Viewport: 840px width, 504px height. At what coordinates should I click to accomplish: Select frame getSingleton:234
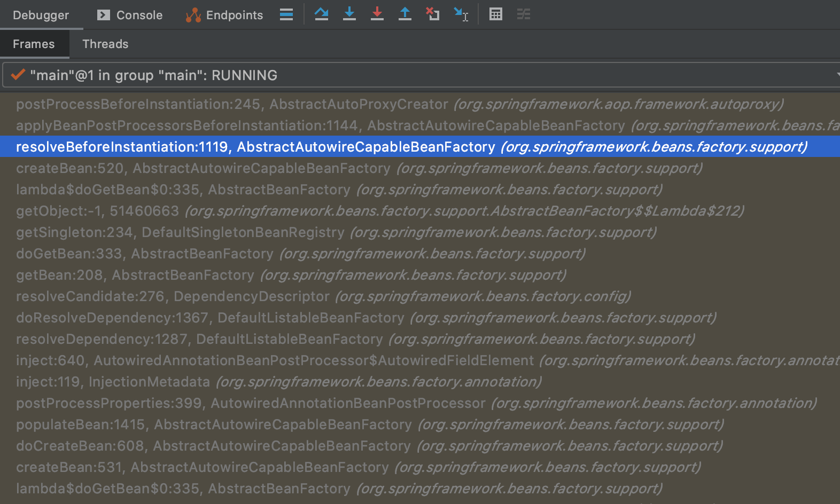click(x=420, y=232)
